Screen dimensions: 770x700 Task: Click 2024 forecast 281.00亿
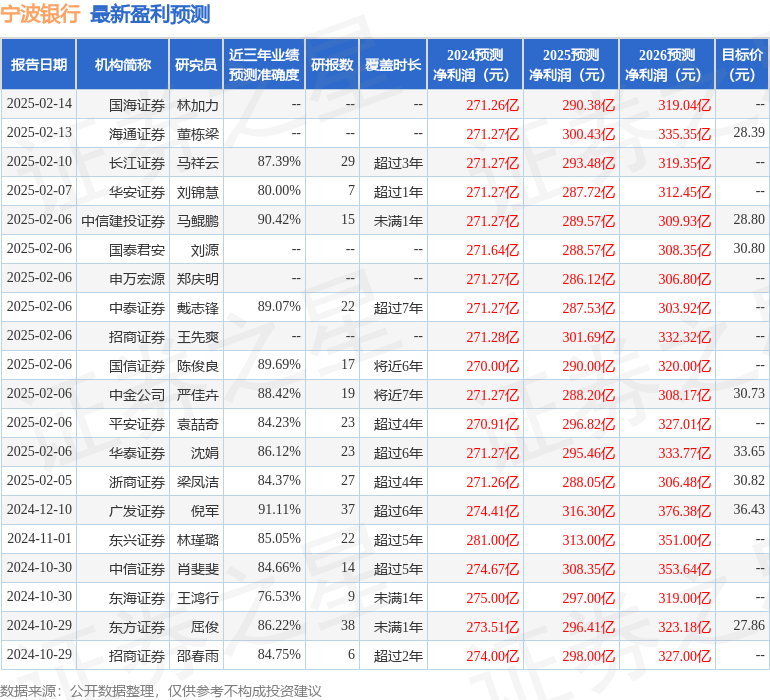pos(493,540)
